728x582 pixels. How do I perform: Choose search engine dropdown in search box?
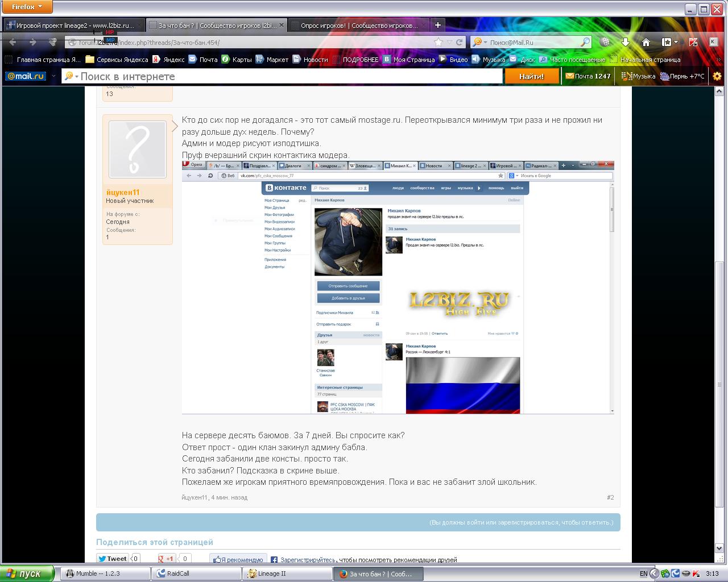pyautogui.click(x=479, y=42)
